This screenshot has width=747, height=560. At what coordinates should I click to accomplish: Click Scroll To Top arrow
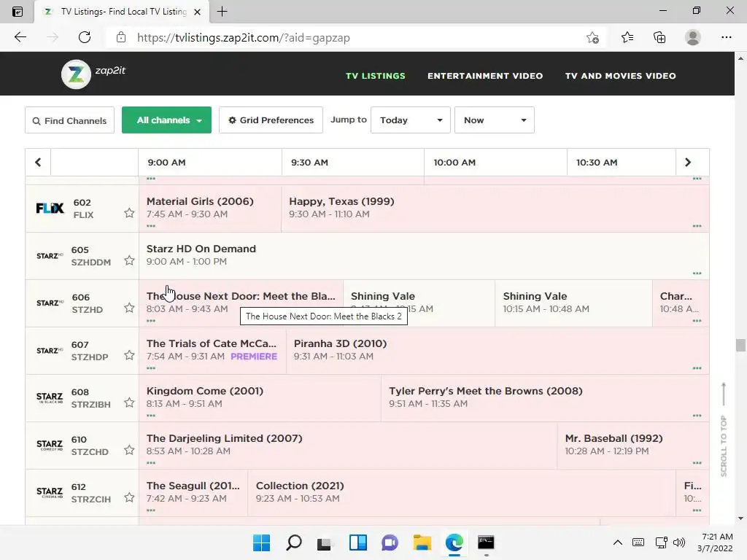[x=724, y=394]
